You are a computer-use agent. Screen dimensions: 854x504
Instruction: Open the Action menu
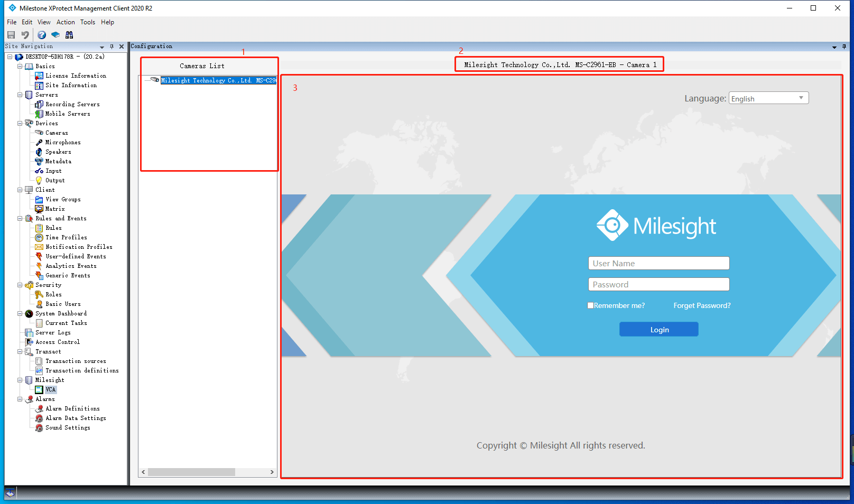pyautogui.click(x=66, y=22)
